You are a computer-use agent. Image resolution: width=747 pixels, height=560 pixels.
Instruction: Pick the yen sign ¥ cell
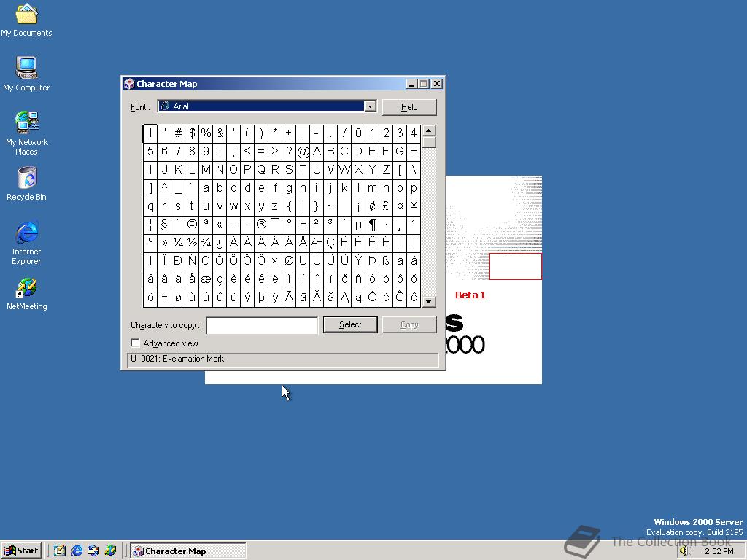pos(414,206)
